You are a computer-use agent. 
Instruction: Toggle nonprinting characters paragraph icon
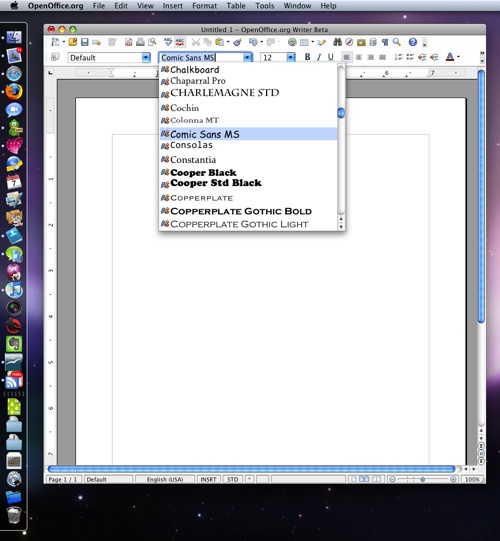pyautogui.click(x=385, y=42)
